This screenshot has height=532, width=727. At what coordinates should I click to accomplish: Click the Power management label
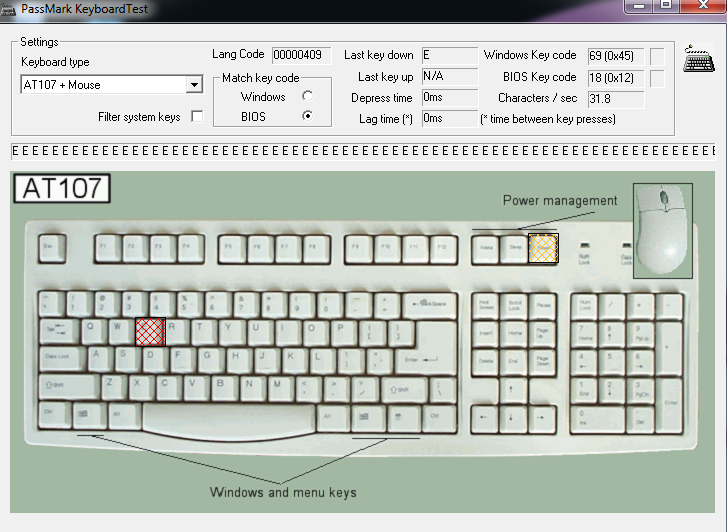point(560,200)
